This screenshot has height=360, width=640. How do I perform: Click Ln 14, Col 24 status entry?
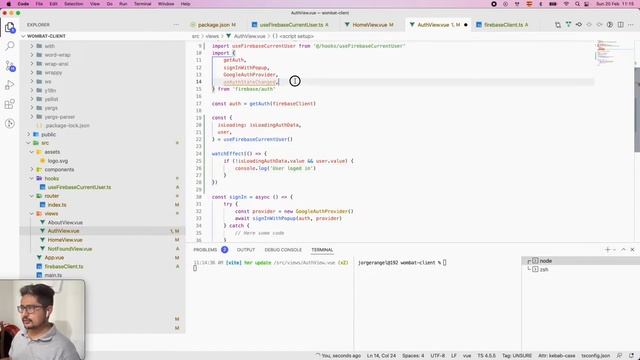pyautogui.click(x=381, y=356)
